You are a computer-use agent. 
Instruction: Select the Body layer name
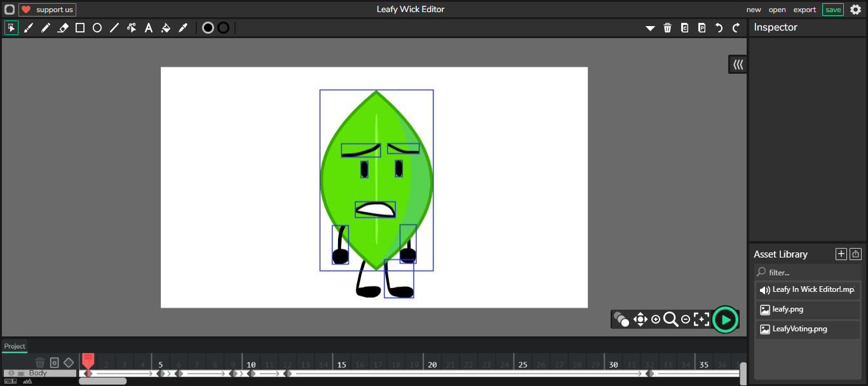[38, 373]
